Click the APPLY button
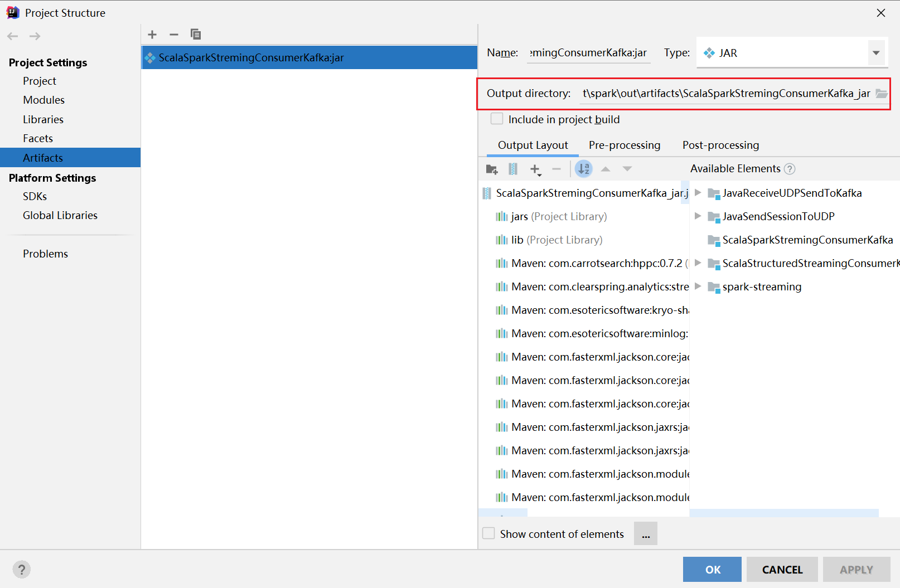Image resolution: width=900 pixels, height=588 pixels. [857, 570]
